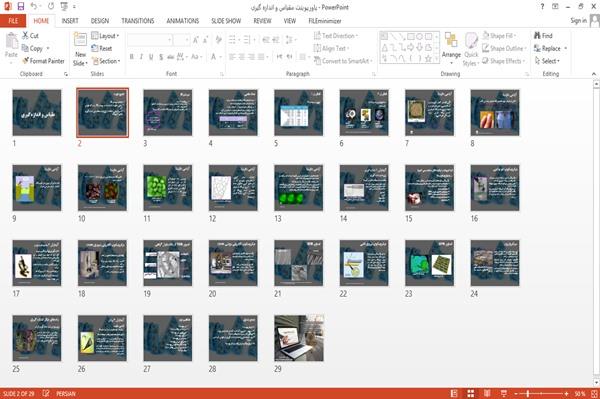Open the FILE tab
The image size is (600, 399).
point(13,21)
